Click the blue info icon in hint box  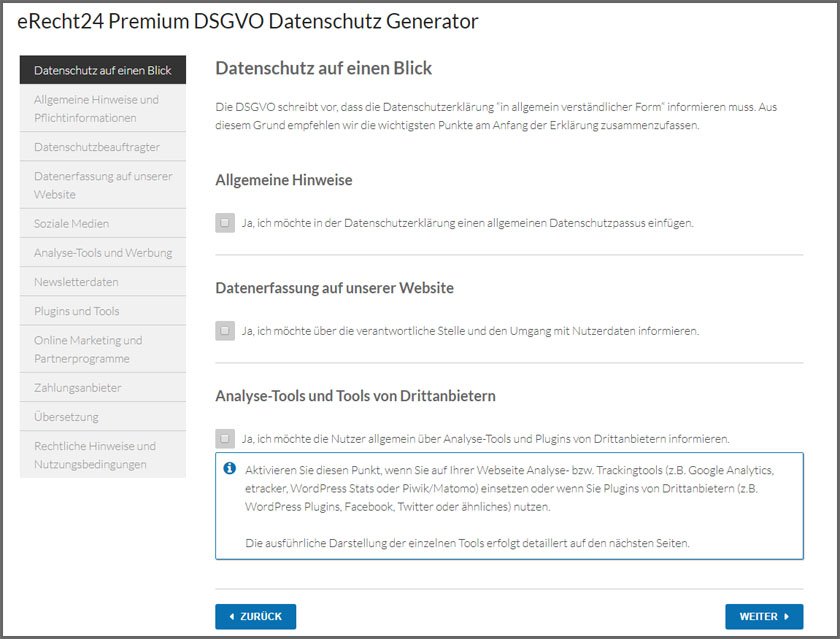pyautogui.click(x=230, y=468)
